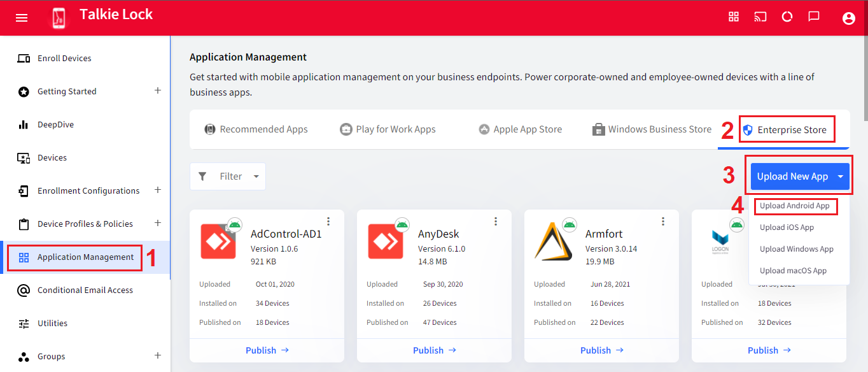This screenshot has width=868, height=372.
Task: Open Conditional Email Access in sidebar
Action: point(85,290)
